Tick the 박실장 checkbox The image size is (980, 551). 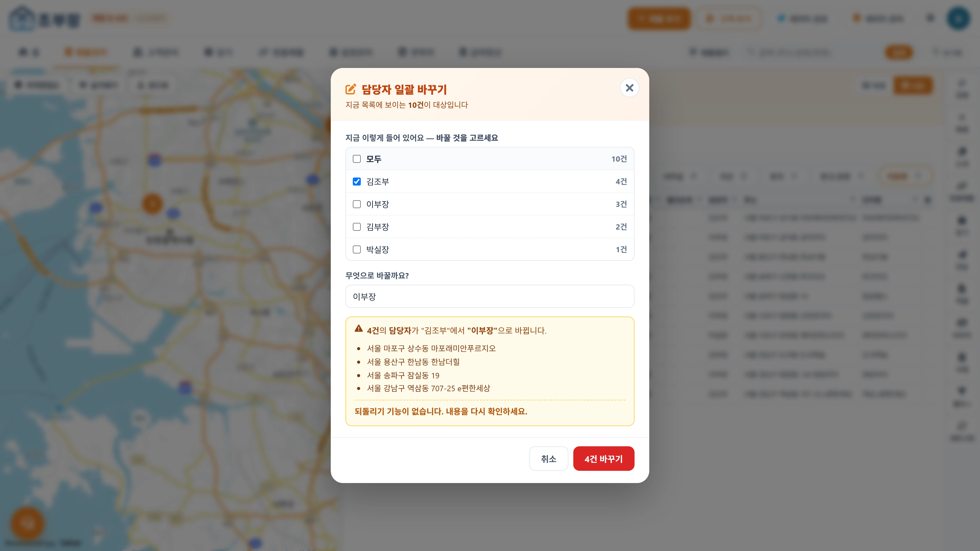pos(356,249)
